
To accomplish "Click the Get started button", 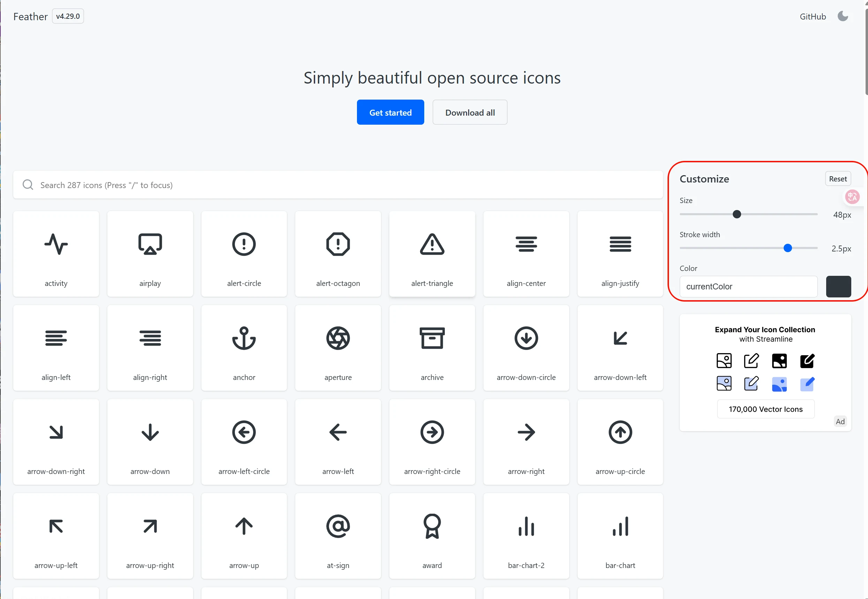I will [x=390, y=112].
